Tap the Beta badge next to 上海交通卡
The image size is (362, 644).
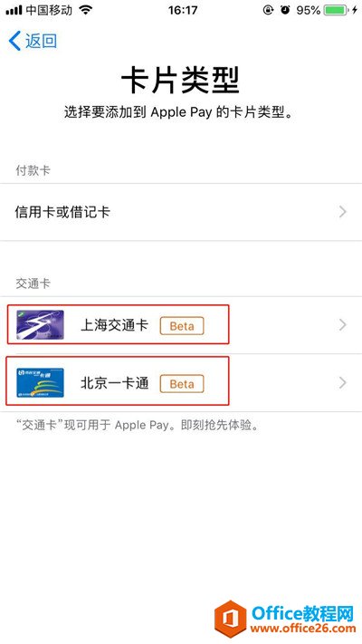tap(182, 326)
